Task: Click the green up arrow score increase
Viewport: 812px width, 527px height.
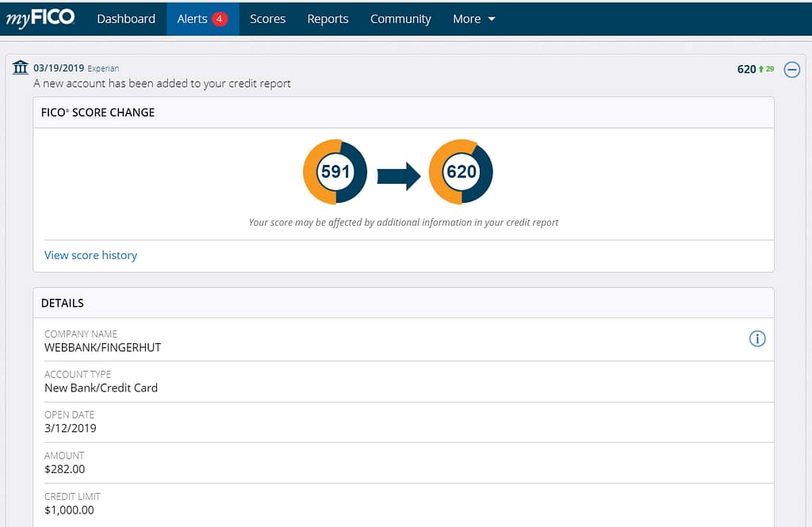Action: coord(767,69)
